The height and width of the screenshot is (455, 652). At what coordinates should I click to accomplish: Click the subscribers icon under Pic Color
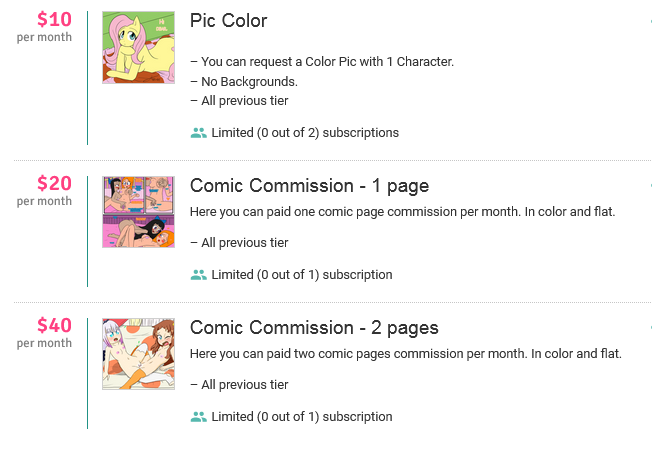198,133
